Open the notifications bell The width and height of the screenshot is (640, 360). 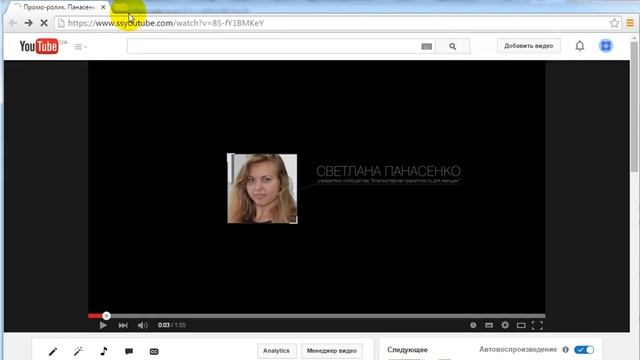click(580, 46)
